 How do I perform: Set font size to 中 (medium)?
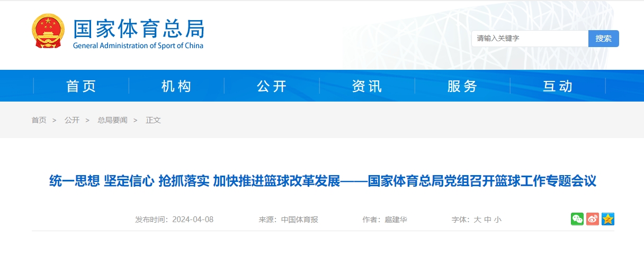[487, 220]
